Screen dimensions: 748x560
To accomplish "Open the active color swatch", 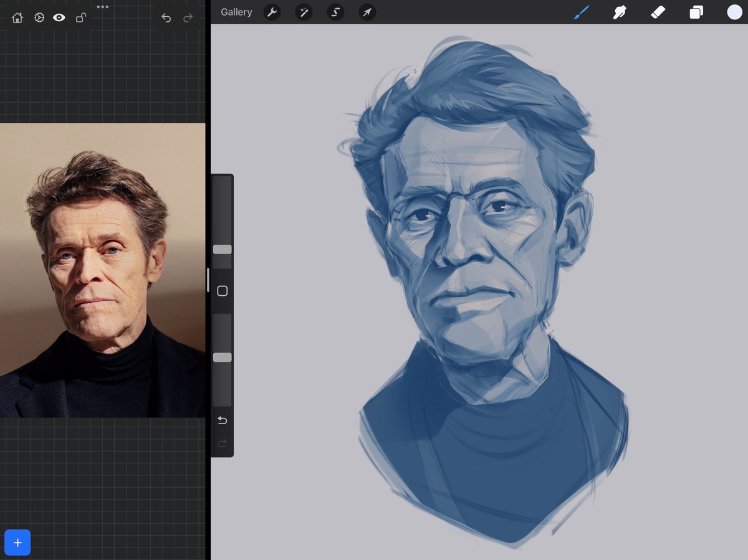I will click(x=734, y=12).
